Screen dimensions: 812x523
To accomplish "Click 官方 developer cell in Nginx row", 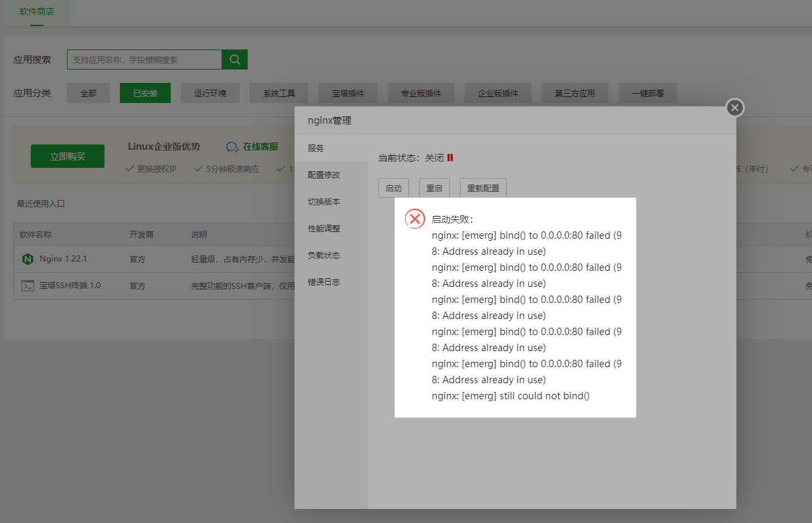I will 137,259.
